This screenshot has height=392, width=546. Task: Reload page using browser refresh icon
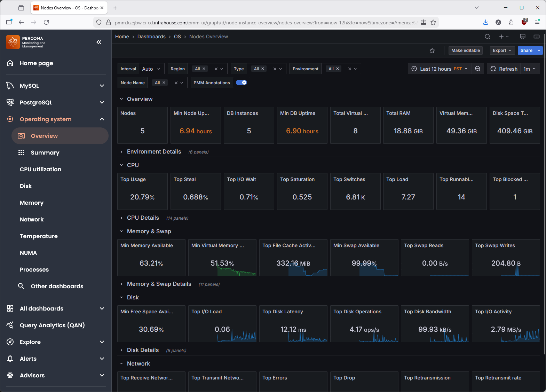(46, 22)
